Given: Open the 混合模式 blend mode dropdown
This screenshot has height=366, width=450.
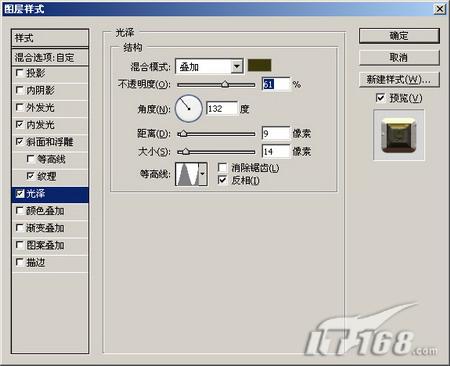Looking at the screenshot, I should coord(208,67).
